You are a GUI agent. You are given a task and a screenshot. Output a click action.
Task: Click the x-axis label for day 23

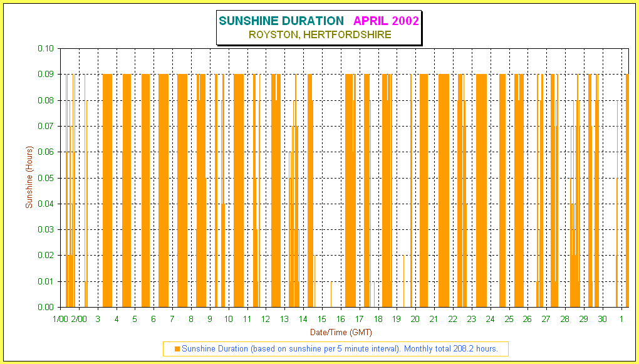pos(472,319)
